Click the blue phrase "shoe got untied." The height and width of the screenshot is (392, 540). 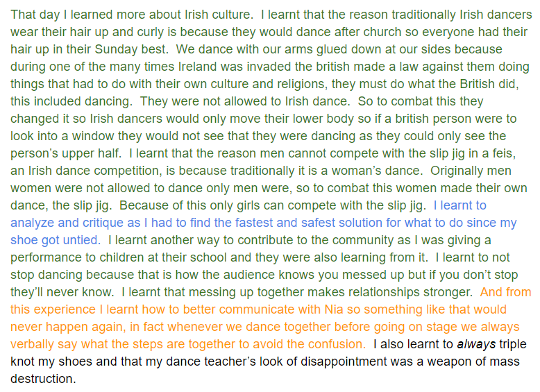point(56,240)
